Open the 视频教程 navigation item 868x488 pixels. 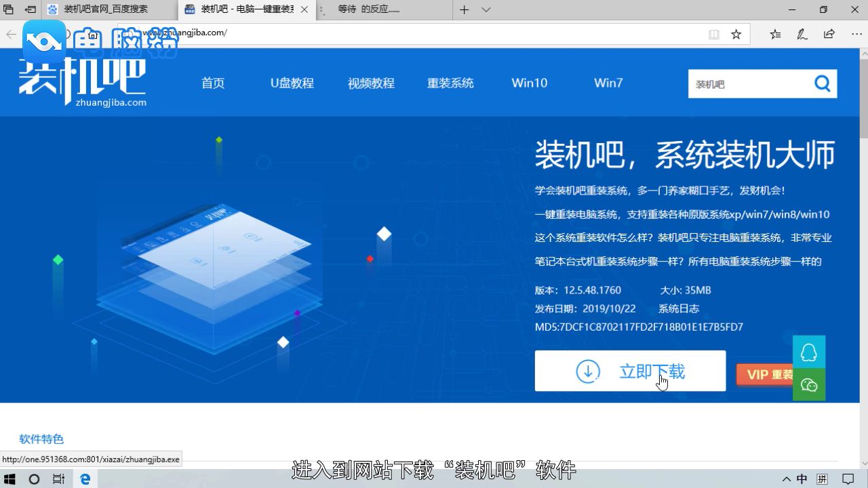[x=371, y=83]
